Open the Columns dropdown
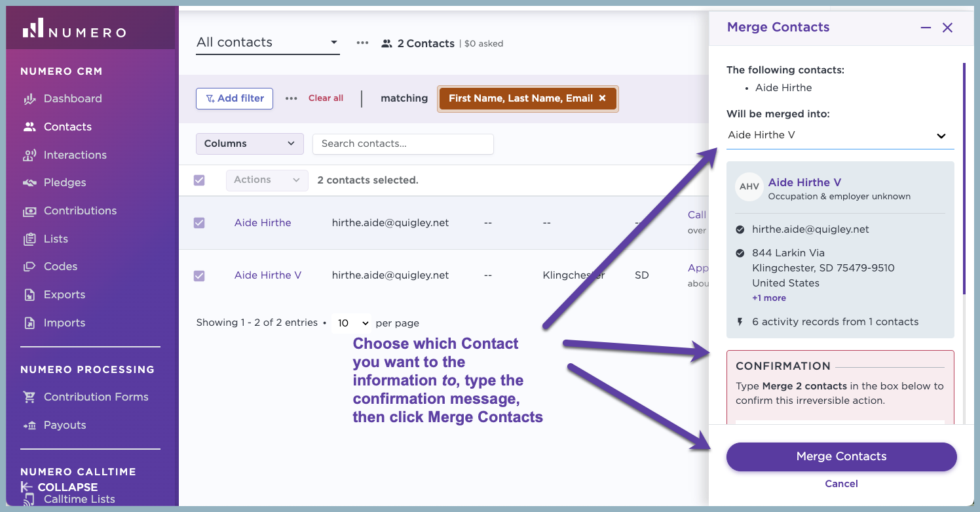The height and width of the screenshot is (512, 980). pyautogui.click(x=250, y=144)
